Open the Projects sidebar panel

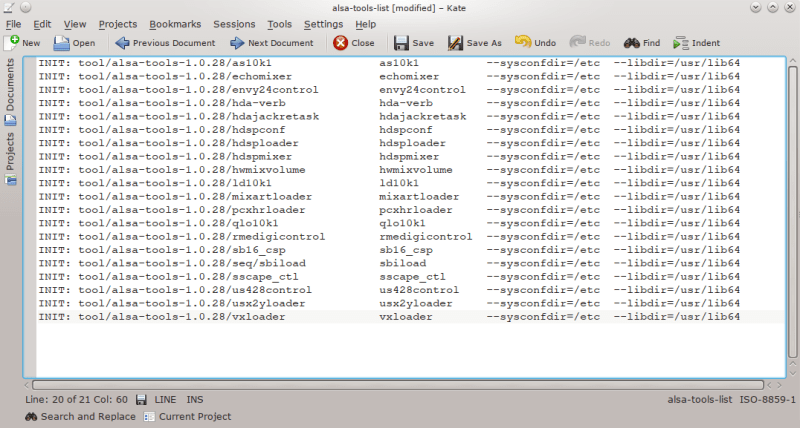[10, 159]
